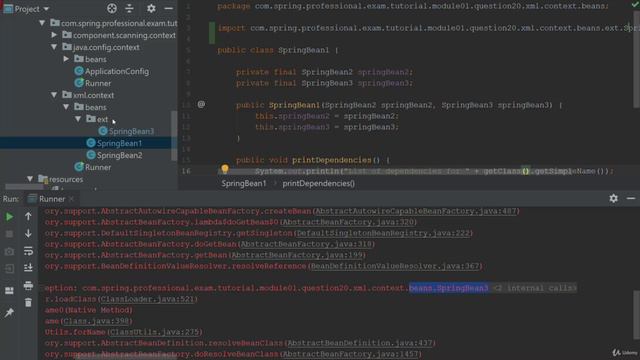The width and height of the screenshot is (640, 360).
Task: Collapse beans folder under xml.context
Action: pyautogui.click(x=66, y=107)
